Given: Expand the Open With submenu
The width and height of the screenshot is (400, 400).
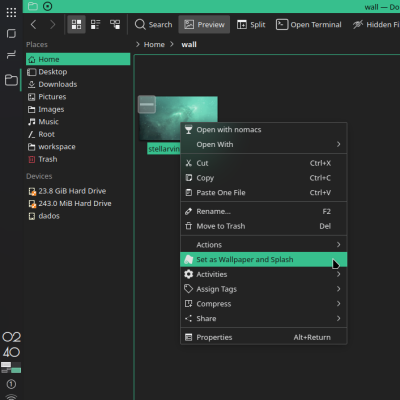Looking at the screenshot, I should click(x=264, y=144).
